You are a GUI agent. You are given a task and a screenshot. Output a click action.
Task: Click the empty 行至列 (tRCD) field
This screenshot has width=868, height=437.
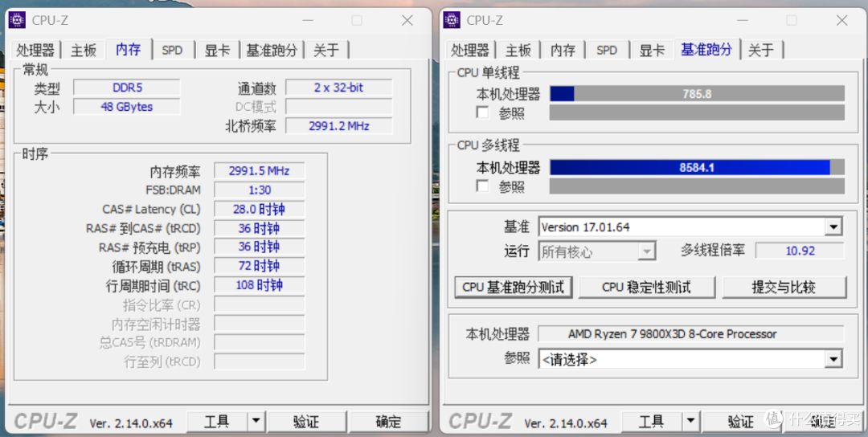click(x=259, y=361)
